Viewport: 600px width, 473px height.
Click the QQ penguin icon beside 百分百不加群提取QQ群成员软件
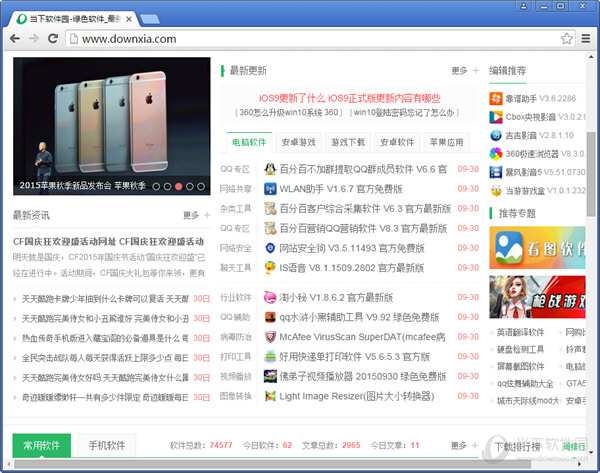270,169
